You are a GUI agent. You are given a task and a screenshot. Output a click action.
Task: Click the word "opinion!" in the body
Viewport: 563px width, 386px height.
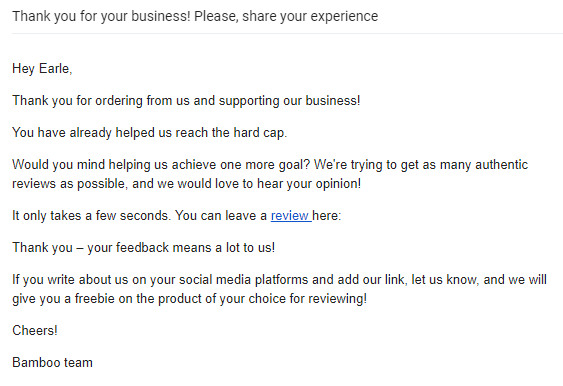coord(338,183)
